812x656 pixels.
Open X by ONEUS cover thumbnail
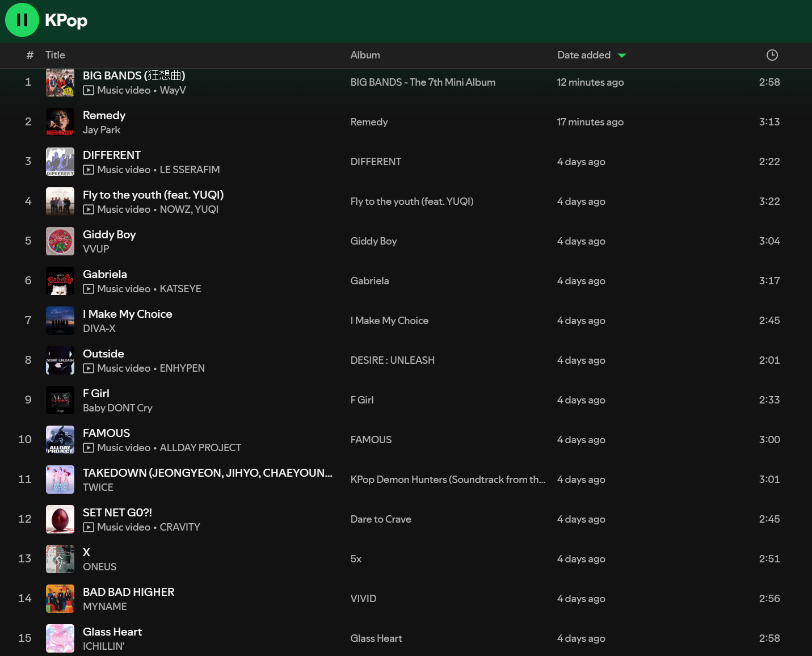[x=60, y=559]
